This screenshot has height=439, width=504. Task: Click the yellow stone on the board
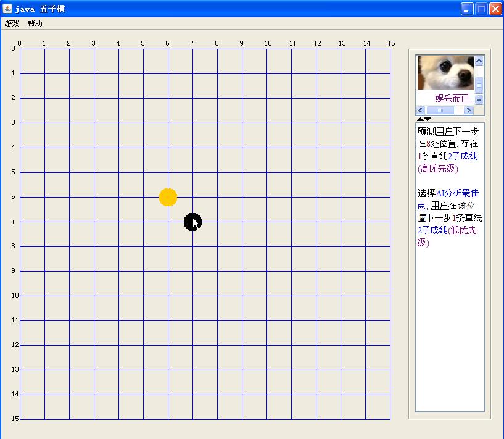(168, 197)
